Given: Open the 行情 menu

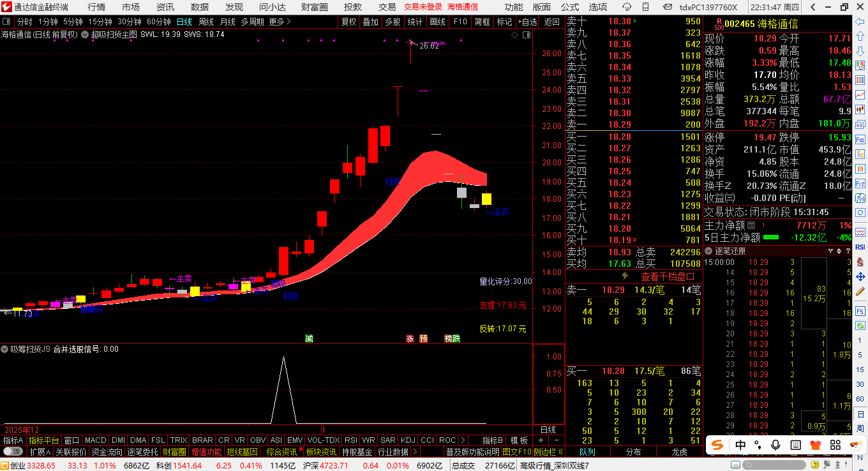Looking at the screenshot, I should point(97,7).
